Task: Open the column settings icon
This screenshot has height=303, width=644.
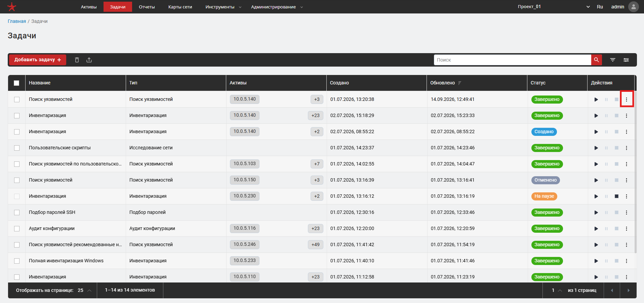Action: pyautogui.click(x=626, y=60)
